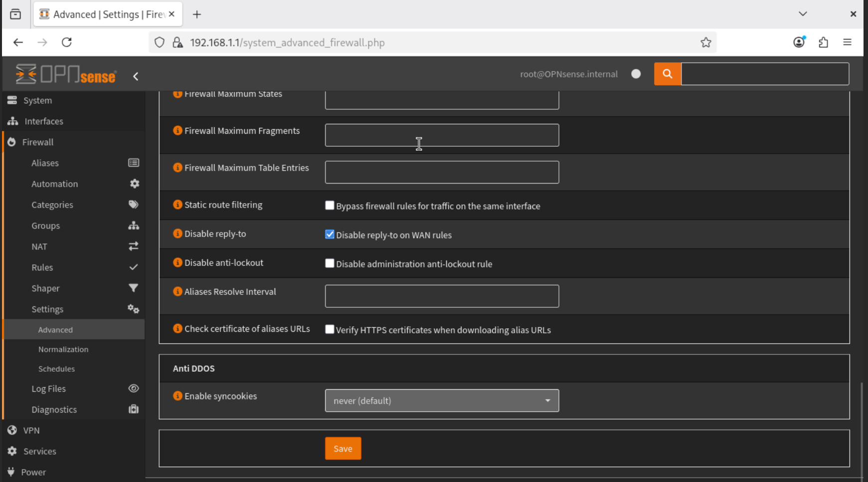Go to Firewall Aliases page
The height and width of the screenshot is (482, 868).
pyautogui.click(x=45, y=163)
